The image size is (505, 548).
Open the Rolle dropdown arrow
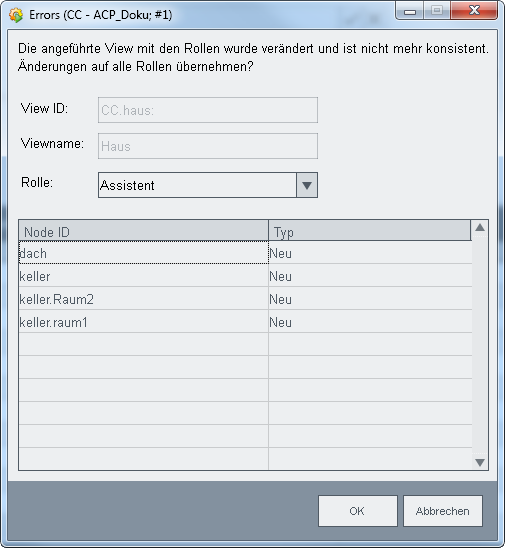click(x=307, y=185)
